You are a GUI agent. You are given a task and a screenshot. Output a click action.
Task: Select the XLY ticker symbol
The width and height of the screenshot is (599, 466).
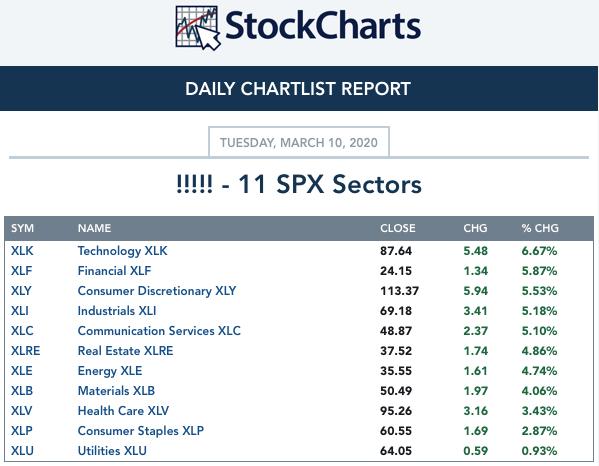(21, 291)
